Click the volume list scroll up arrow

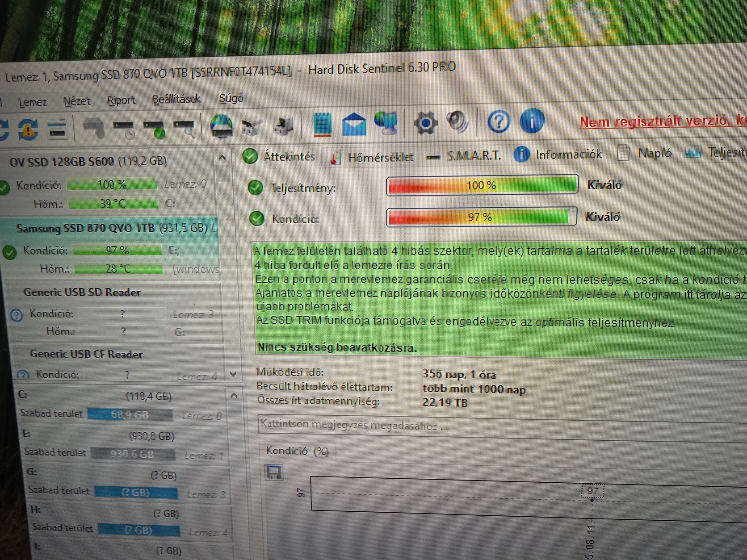(234, 395)
